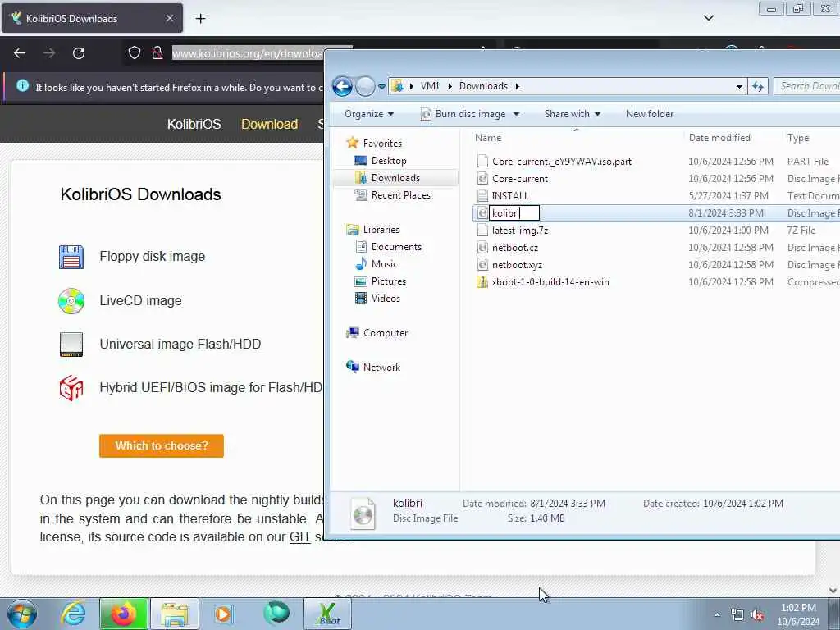Click the floppy disk image icon

71,257
